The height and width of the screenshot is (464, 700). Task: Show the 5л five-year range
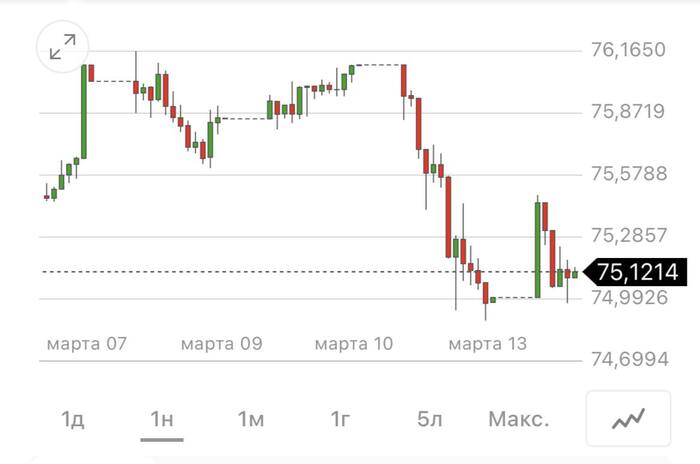point(429,419)
